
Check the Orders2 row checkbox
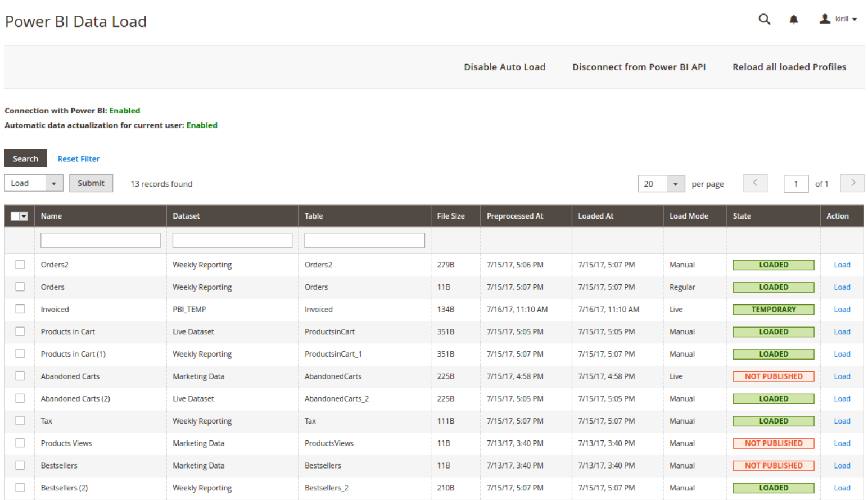click(20, 265)
